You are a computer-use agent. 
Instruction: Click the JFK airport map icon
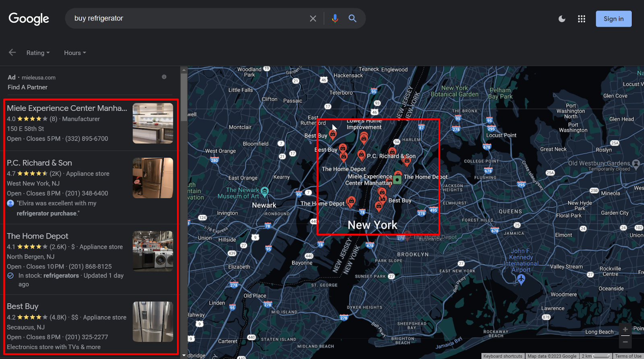point(521,279)
